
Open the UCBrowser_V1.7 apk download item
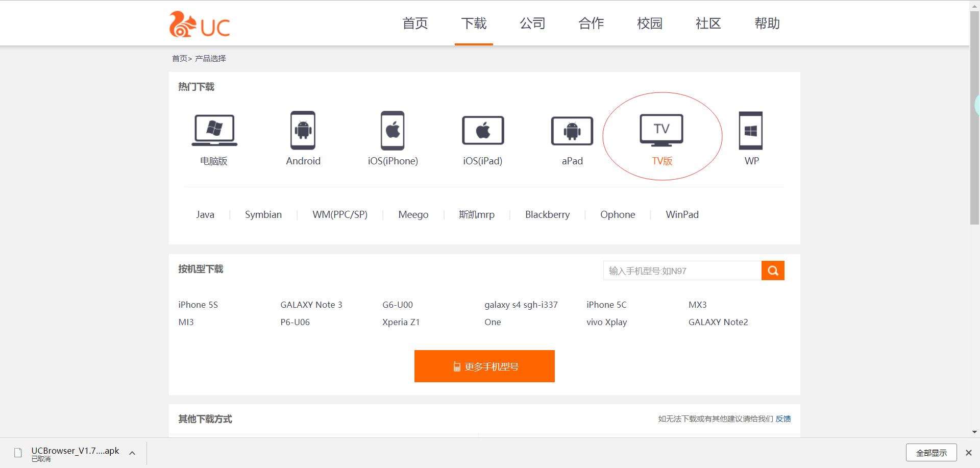pyautogui.click(x=75, y=453)
